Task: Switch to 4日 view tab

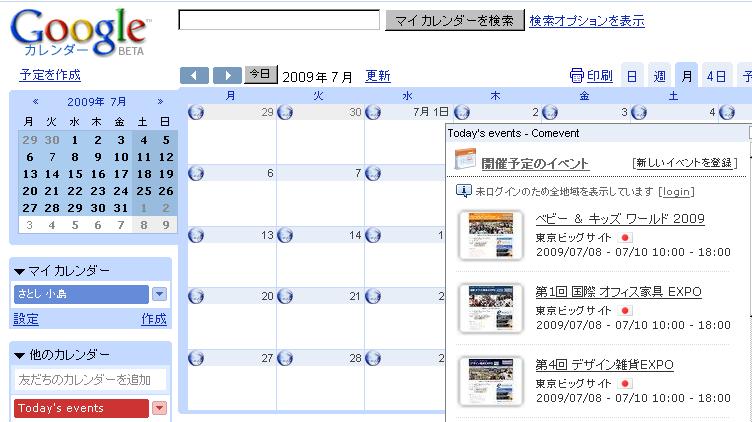Action: pyautogui.click(x=716, y=76)
